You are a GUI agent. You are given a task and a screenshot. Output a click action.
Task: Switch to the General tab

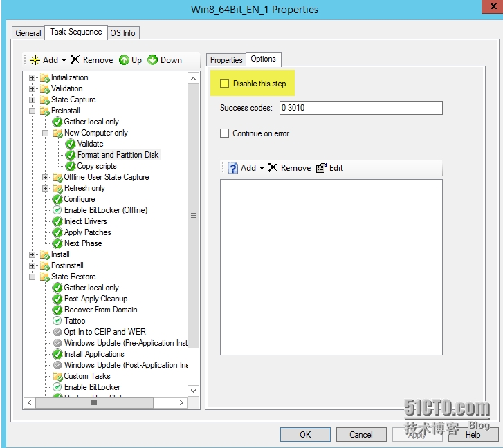point(28,33)
